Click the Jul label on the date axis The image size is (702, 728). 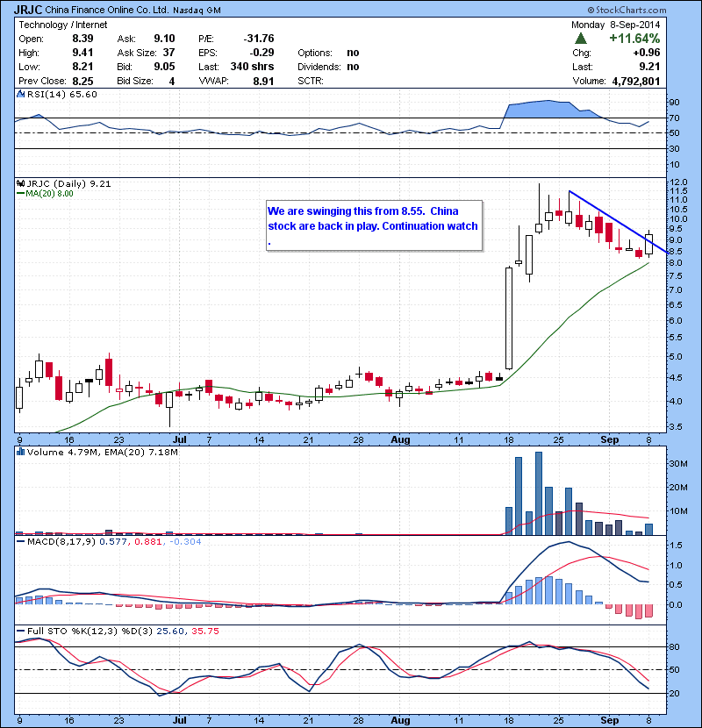tap(180, 437)
